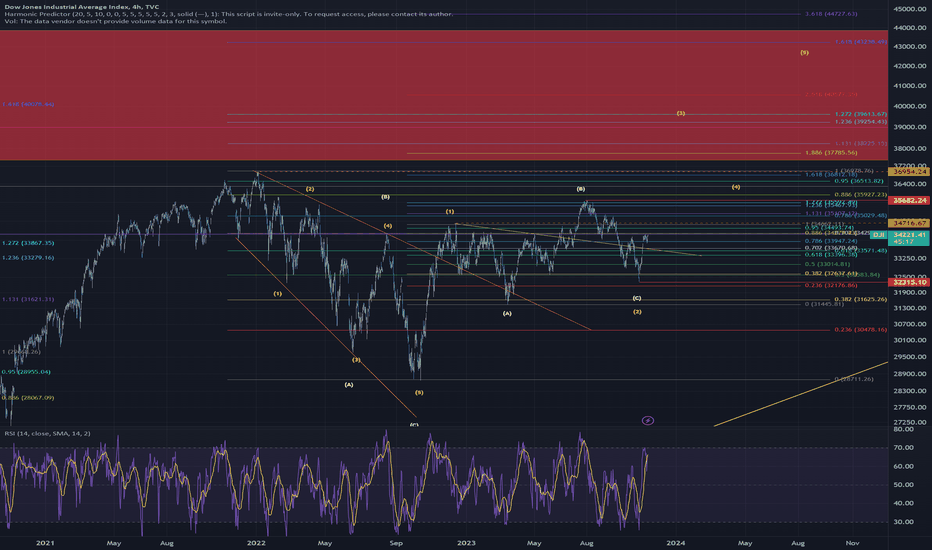The width and height of the screenshot is (932, 550).
Task: Select the 35682.24 red price tag
Action: pos(909,200)
